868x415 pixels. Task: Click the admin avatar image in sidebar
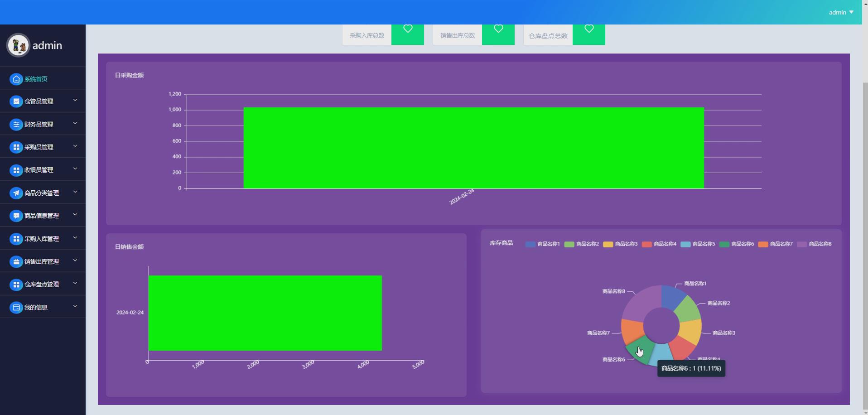coord(19,45)
